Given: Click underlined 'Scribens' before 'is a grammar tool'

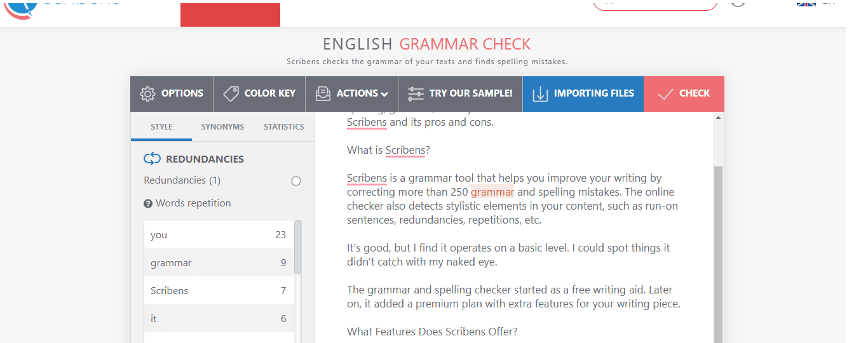Looking at the screenshot, I should coord(367,178).
